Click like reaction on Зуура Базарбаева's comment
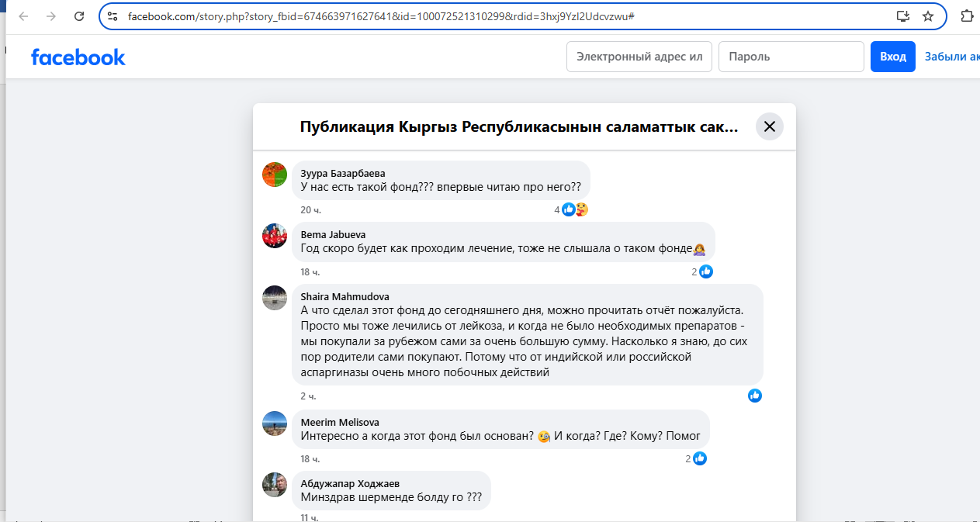Screen dimensions: 980x522 pos(569,209)
